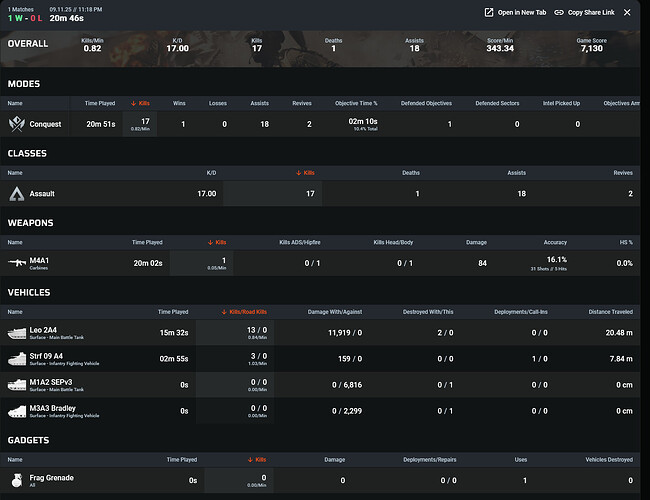This screenshot has height=500, width=650.
Task: Click Copy Share Link button
Action: coord(590,13)
